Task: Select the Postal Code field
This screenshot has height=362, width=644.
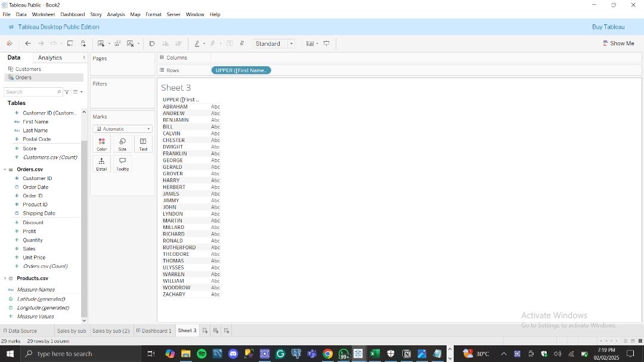Action: coord(36,139)
